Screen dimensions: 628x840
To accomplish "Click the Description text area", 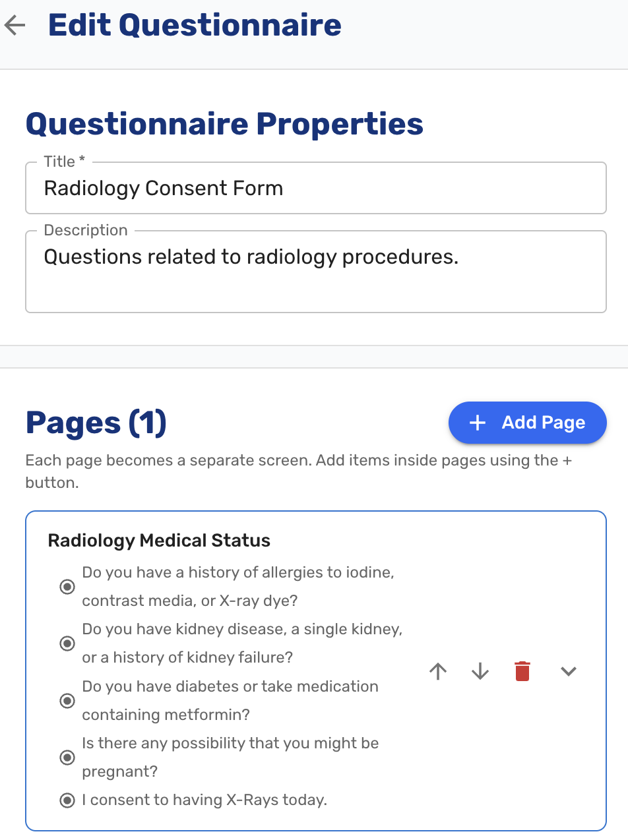I will [x=315, y=271].
